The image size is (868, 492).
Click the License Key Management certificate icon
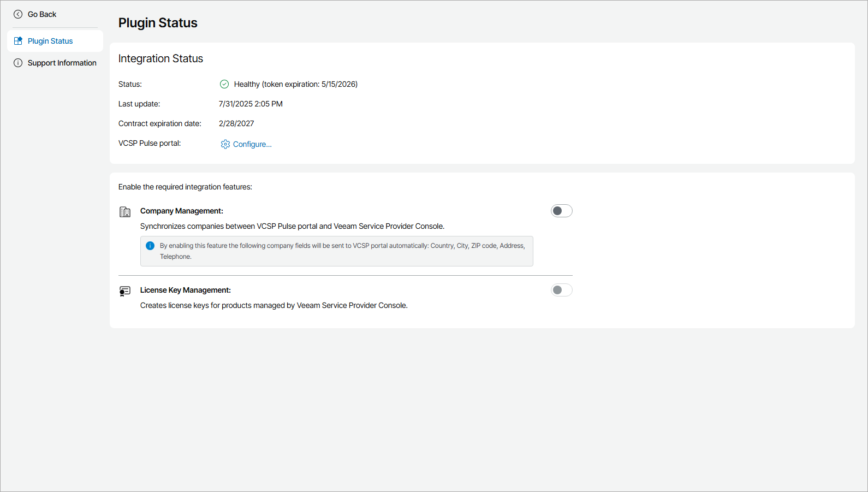[125, 291]
